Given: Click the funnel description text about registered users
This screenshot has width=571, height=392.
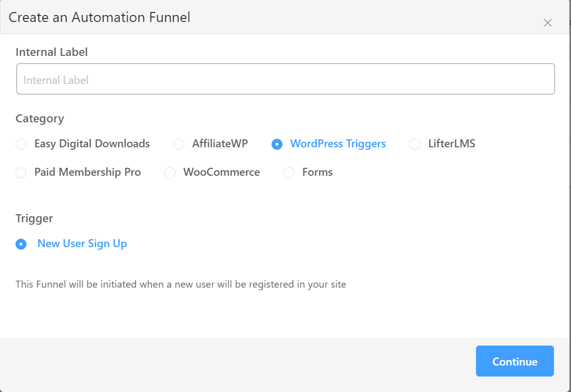Looking at the screenshot, I should point(180,284).
